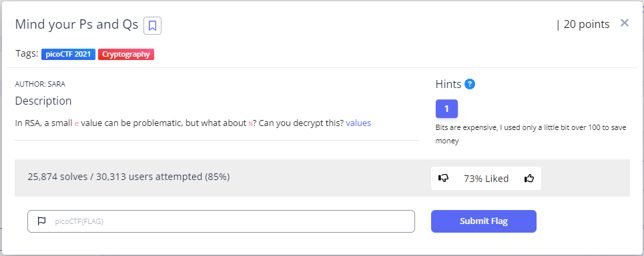Click the pink e code term
The width and height of the screenshot is (644, 256).
pos(76,123)
